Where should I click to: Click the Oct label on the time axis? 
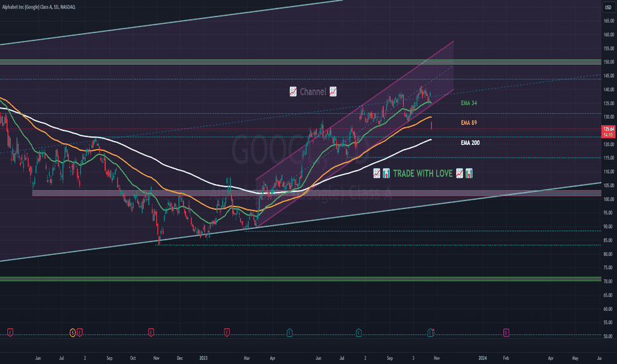[x=133, y=358]
